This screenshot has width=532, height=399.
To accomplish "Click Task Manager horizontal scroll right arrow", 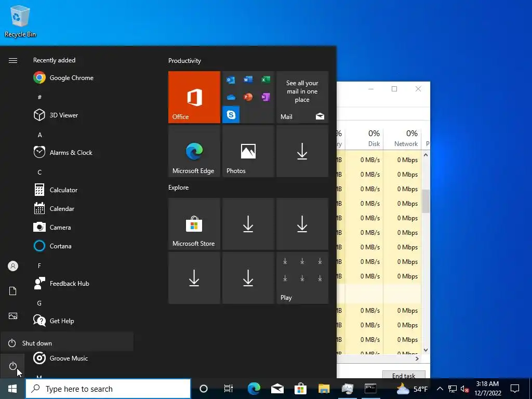I will [417, 358].
